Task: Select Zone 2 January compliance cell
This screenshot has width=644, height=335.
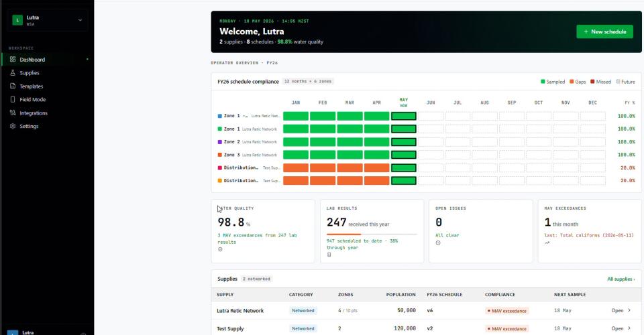Action: (x=296, y=142)
